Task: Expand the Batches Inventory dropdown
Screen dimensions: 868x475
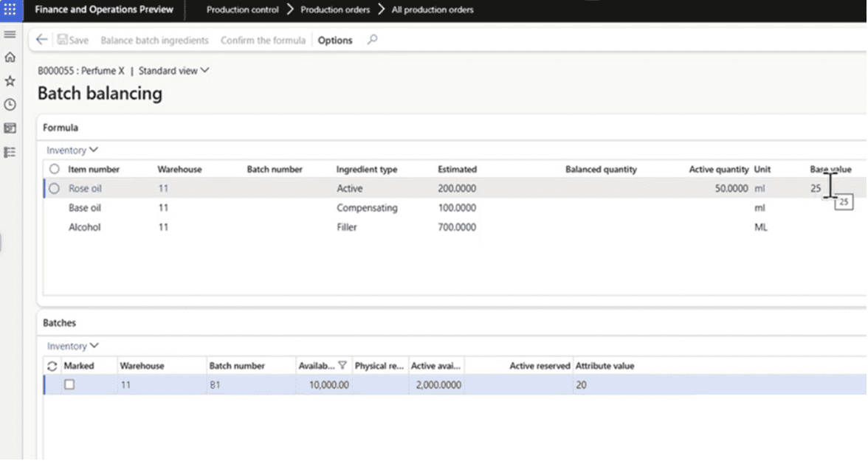Action: pos(72,346)
